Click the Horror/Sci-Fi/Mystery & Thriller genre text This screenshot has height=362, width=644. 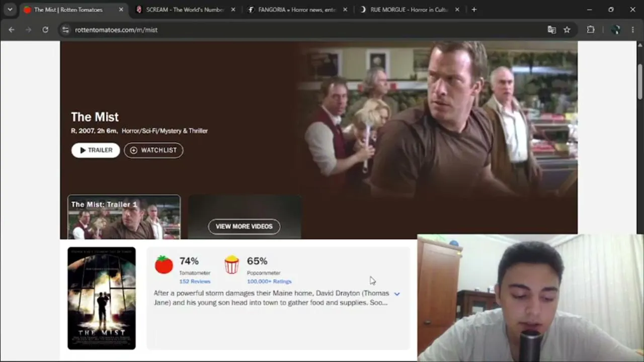point(165,131)
